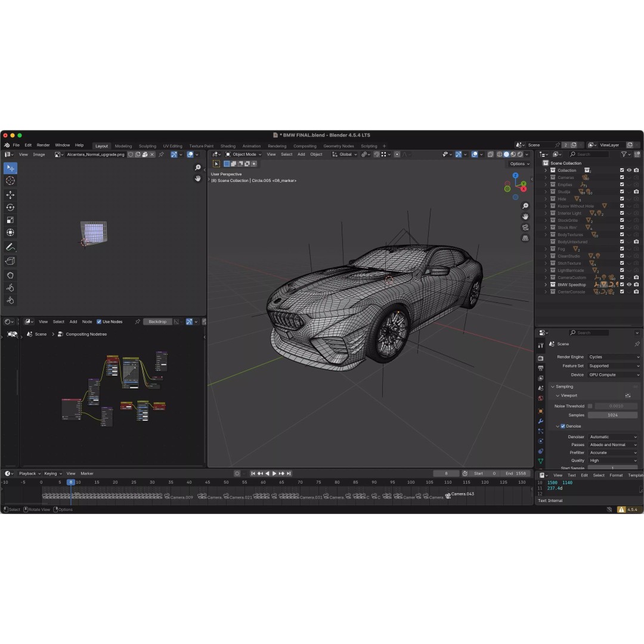Click the Outliner search field
644x644 pixels.
589,154
